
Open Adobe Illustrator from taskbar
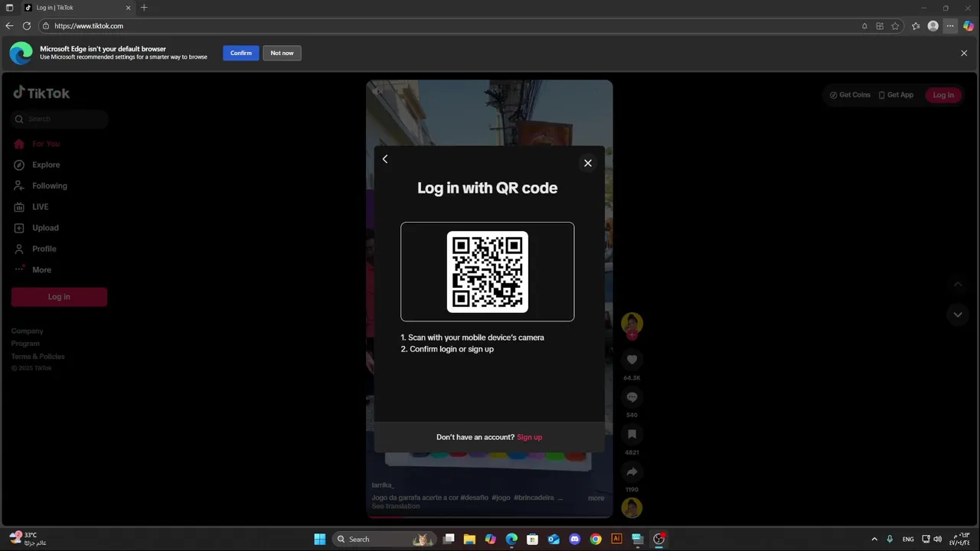coord(616,540)
